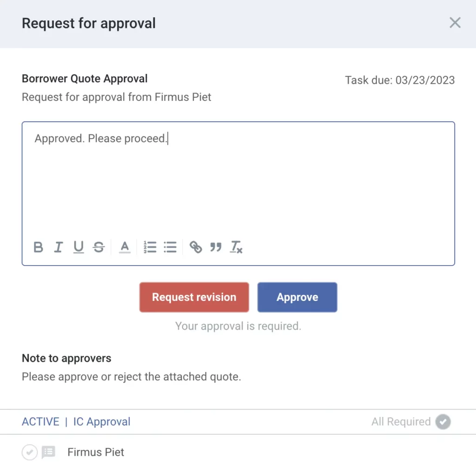Clear formatting with the Tx icon

[x=236, y=247]
